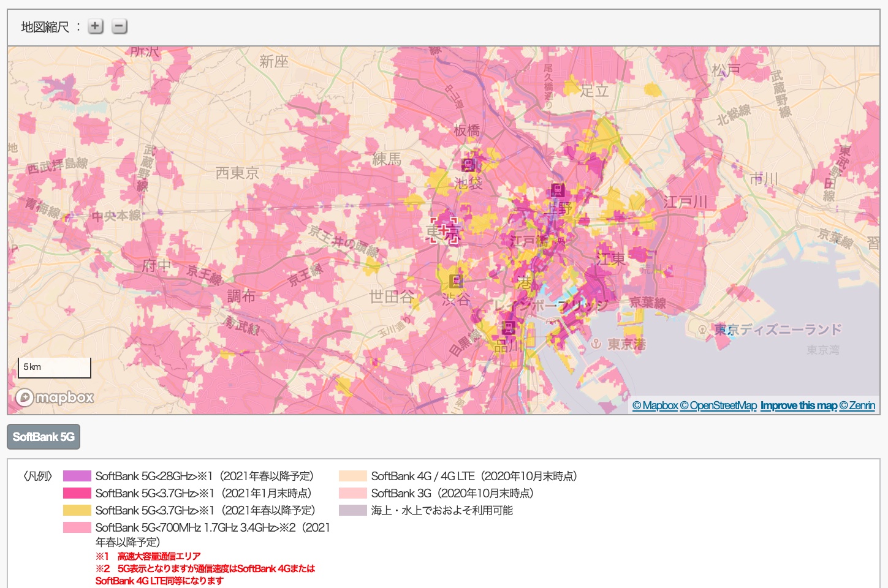This screenshot has height=588, width=888.
Task: Click the 東京ディズニーランド map label
Action: click(x=778, y=330)
